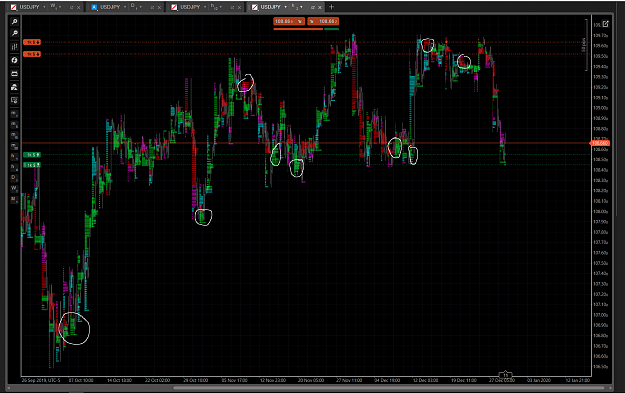The height and width of the screenshot is (393, 625).
Task: Switch to m5 timeframe in sidebar
Action: coord(14,125)
